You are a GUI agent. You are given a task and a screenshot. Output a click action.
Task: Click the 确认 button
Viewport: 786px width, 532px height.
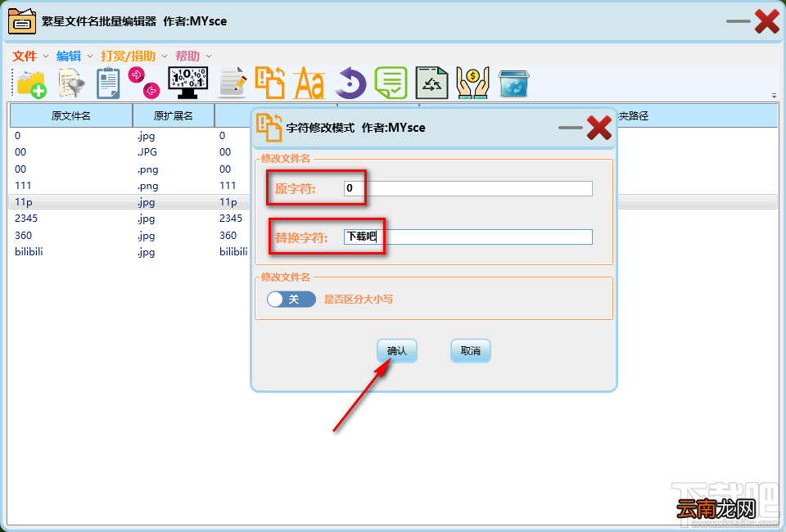[397, 350]
